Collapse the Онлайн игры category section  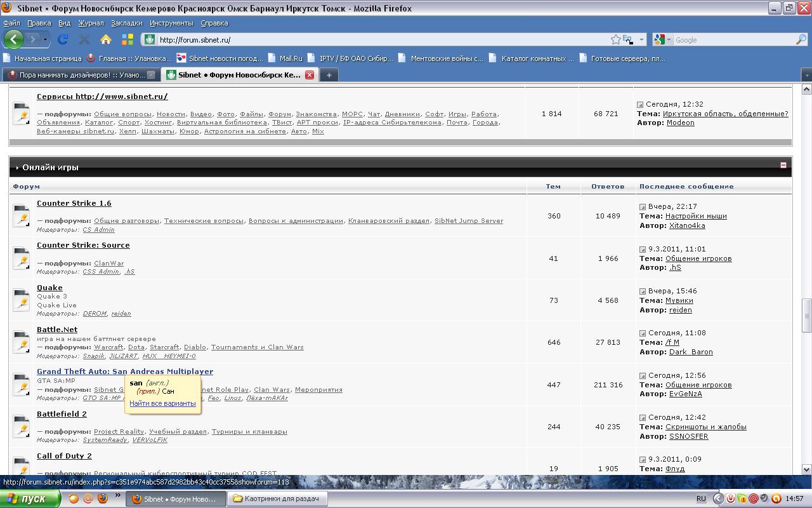[783, 165]
